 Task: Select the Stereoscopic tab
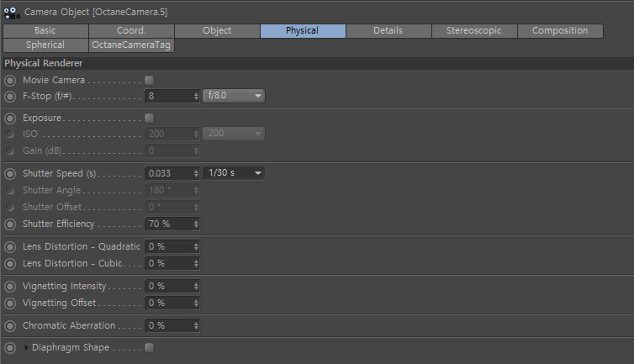(474, 31)
